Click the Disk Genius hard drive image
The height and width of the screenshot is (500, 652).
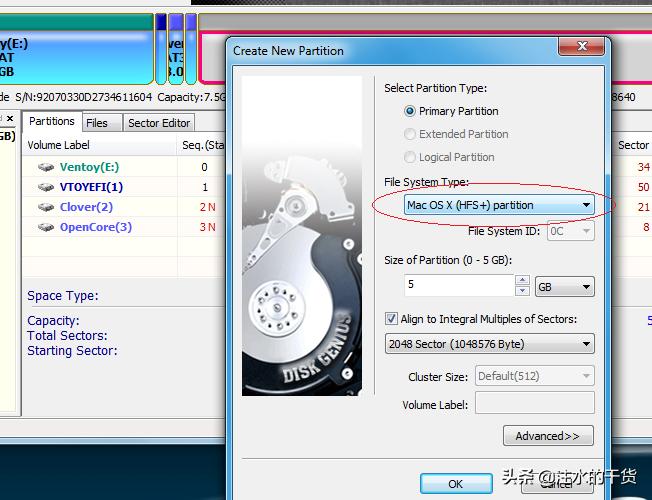[x=302, y=235]
